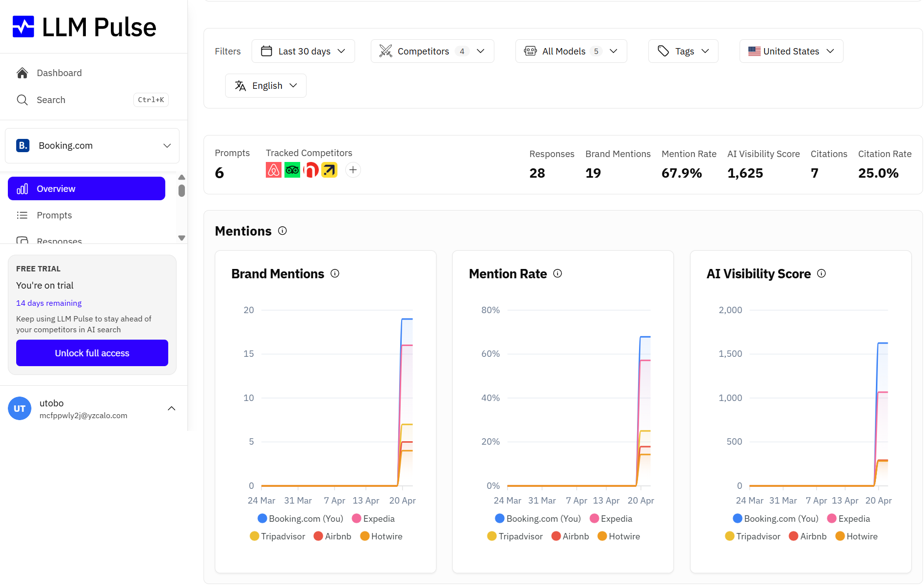924x587 pixels.
Task: Toggle Tripadvisor series in Mention Rate legend
Action: 515,536
